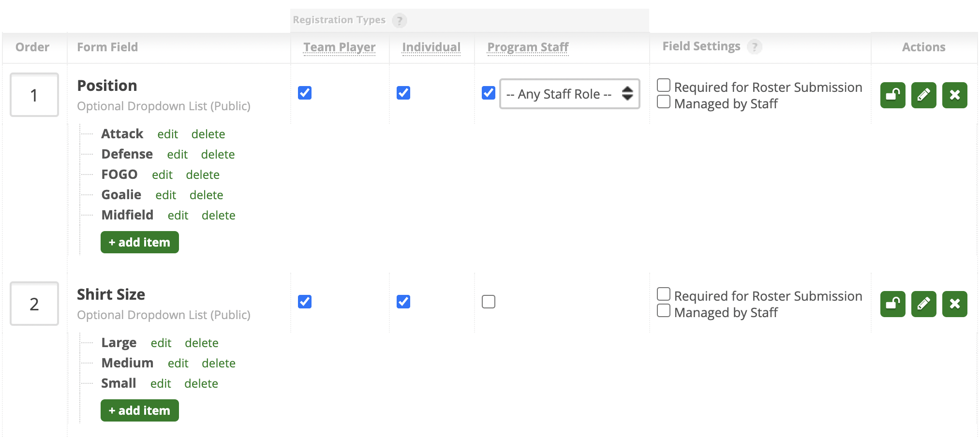Viewport: 980px width, 437px height.
Task: Delete the Medium size option
Action: pyautogui.click(x=219, y=364)
